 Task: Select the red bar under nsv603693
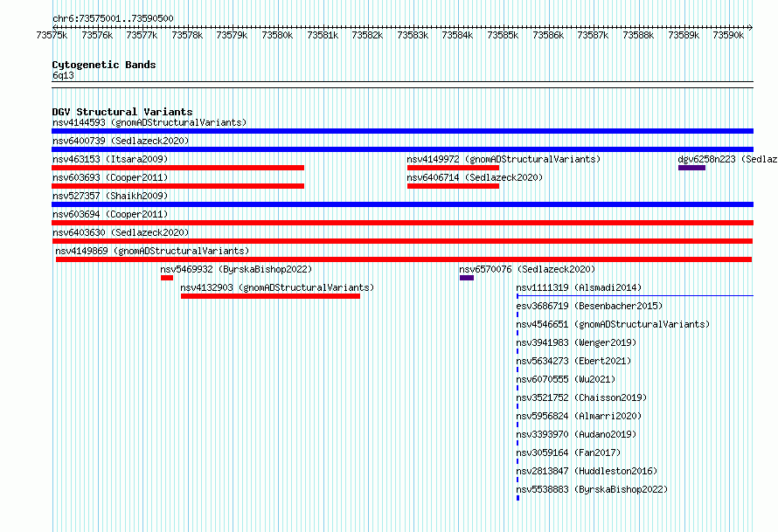pos(177,186)
